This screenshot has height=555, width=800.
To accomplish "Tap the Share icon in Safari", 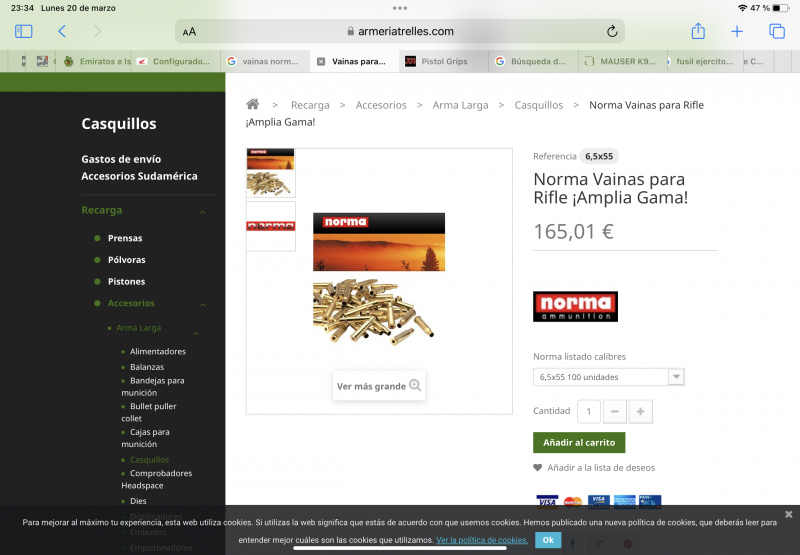I will (x=698, y=32).
